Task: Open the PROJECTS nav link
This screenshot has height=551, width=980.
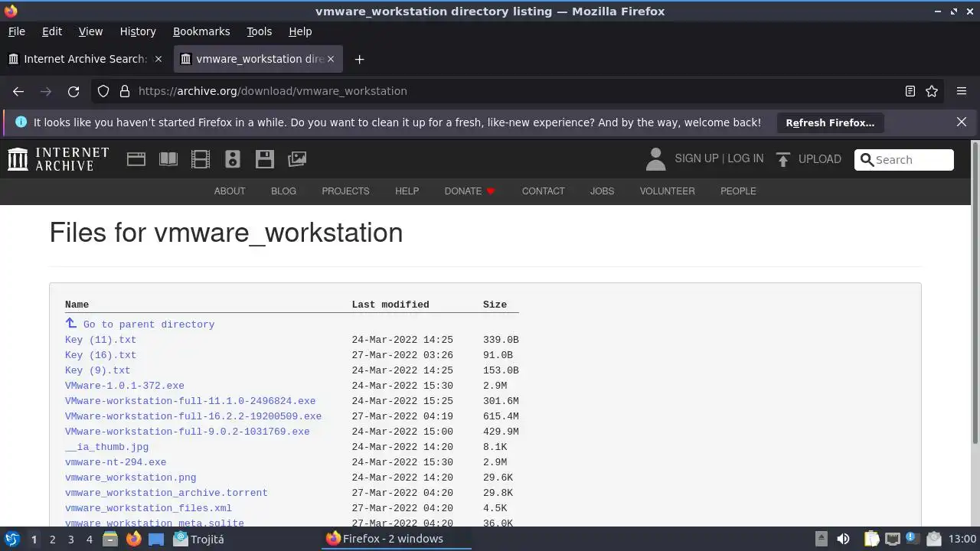Action: click(345, 191)
